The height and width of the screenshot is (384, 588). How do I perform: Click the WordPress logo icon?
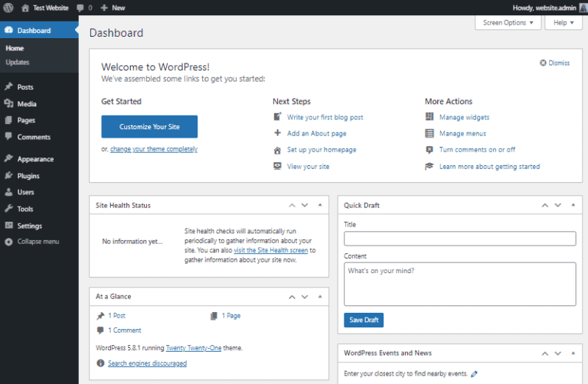pos(8,8)
